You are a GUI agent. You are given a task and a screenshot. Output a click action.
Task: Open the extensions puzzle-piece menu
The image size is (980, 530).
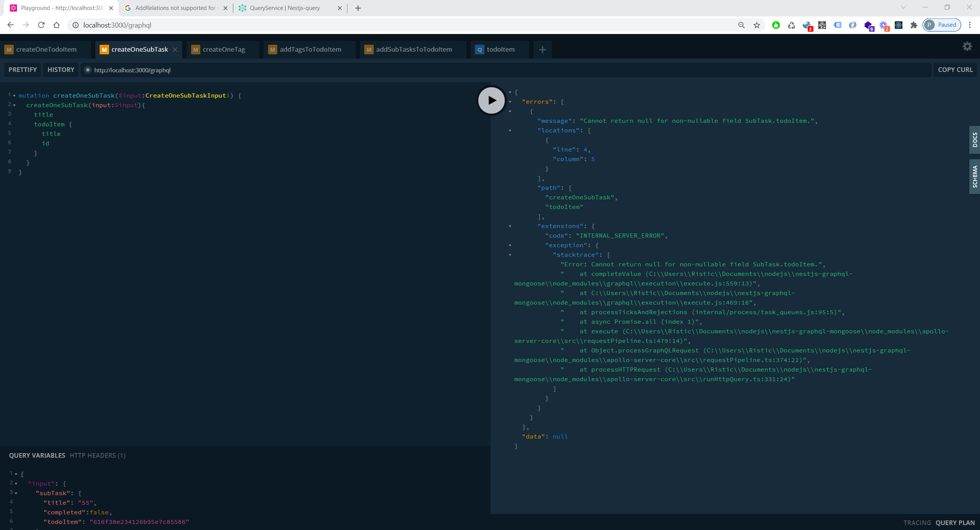tap(913, 25)
